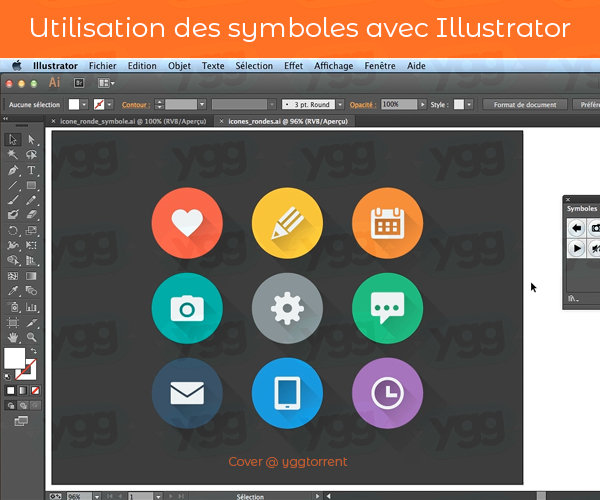Click the Contour label link
Viewport: 600px width, 500px height.
coord(135,104)
